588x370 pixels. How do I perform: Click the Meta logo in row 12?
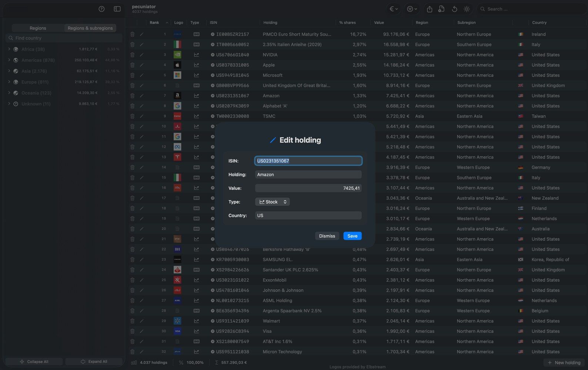pyautogui.click(x=177, y=147)
